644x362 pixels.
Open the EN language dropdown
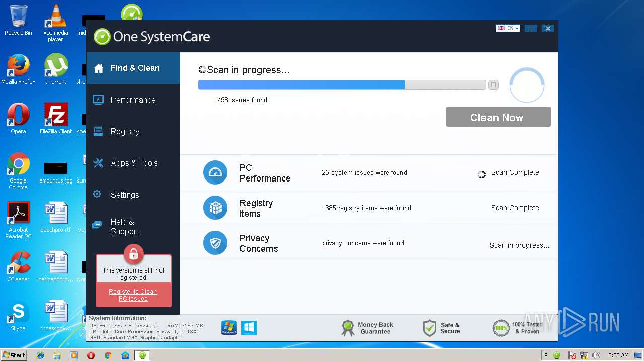(x=508, y=28)
